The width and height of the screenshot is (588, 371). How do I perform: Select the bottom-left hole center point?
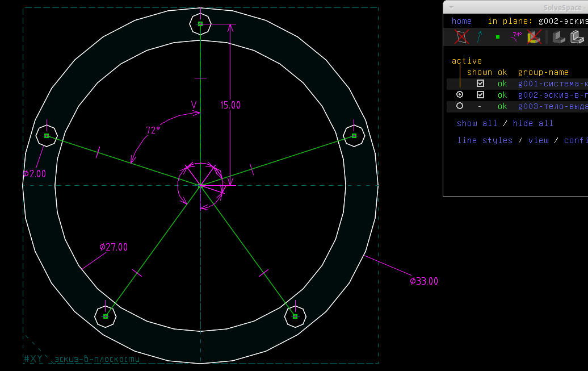pos(106,316)
